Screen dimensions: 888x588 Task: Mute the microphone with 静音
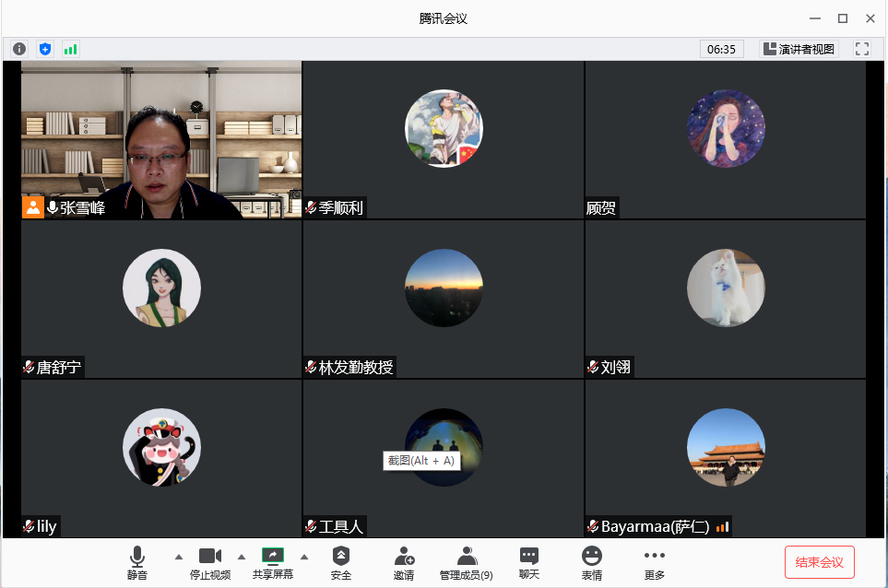point(137,561)
